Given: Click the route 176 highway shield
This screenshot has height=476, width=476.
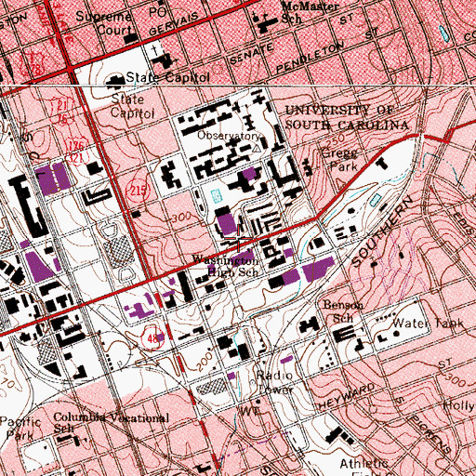Looking at the screenshot, I should 76,145.
